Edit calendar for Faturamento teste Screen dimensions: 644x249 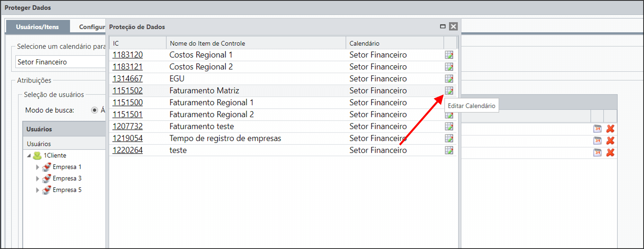pyautogui.click(x=449, y=126)
